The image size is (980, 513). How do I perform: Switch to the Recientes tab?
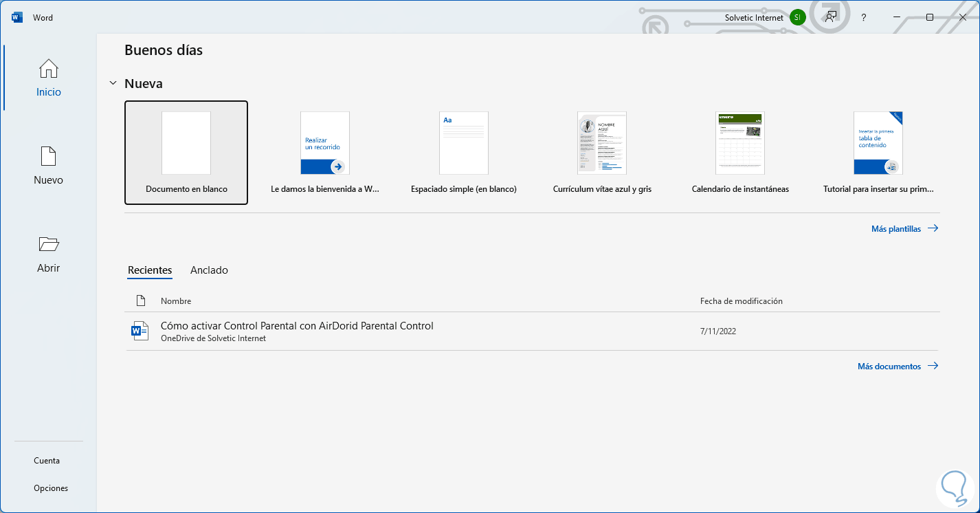(x=150, y=270)
